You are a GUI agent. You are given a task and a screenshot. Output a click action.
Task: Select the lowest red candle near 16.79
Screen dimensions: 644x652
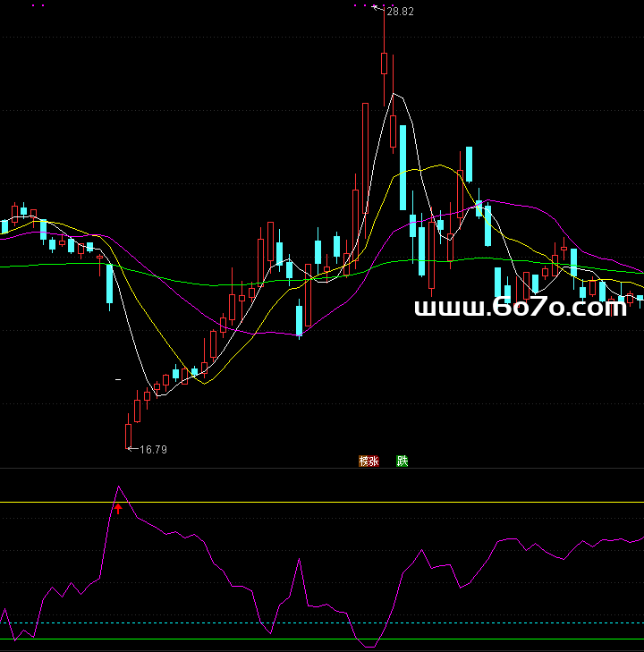[128, 435]
